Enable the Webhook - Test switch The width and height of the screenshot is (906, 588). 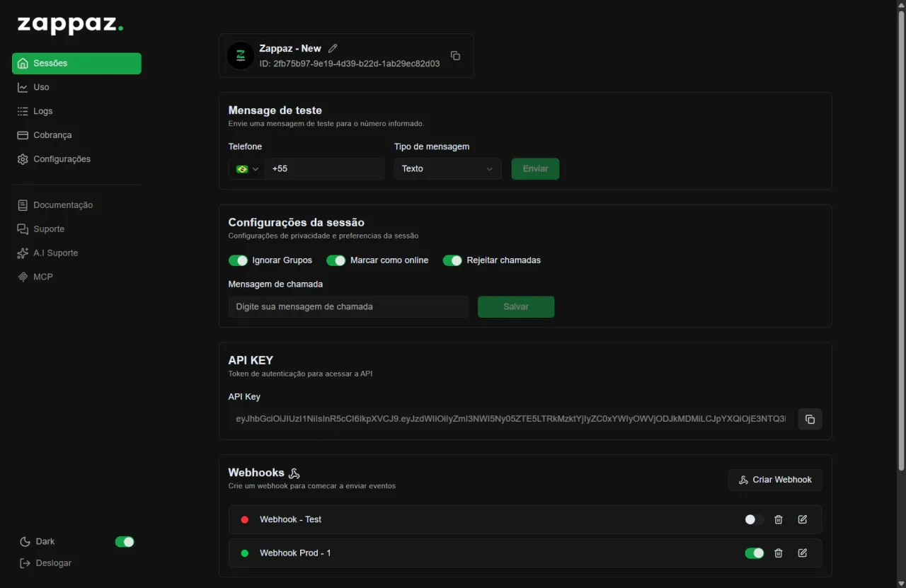pyautogui.click(x=755, y=519)
